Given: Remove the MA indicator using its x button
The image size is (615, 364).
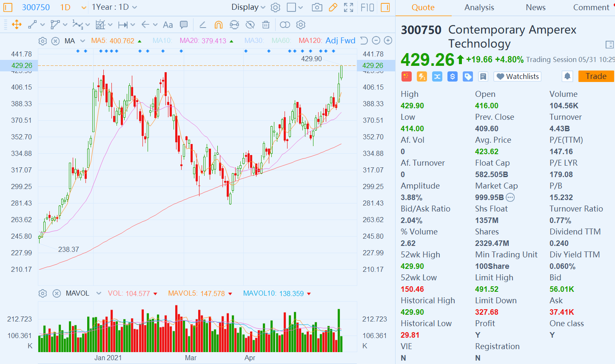Looking at the screenshot, I should (x=57, y=40).
